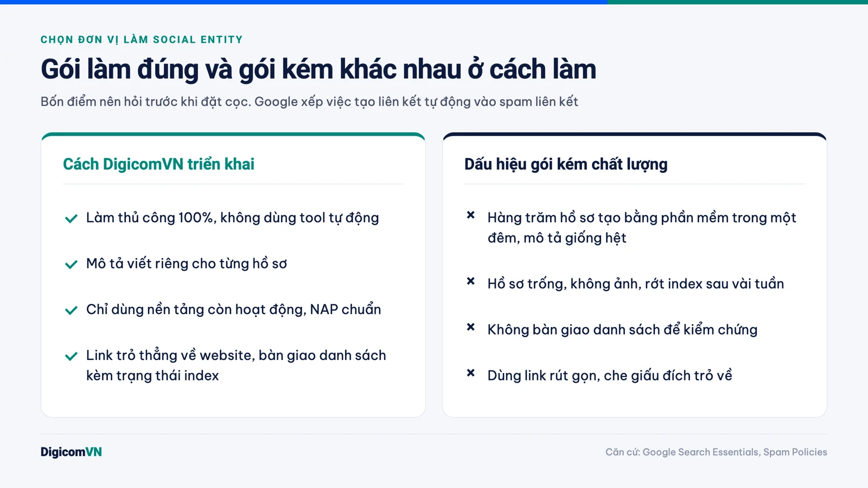868x488 pixels.
Task: Click the X mark beside 'Dùng link rút gọn'
Action: (x=471, y=373)
